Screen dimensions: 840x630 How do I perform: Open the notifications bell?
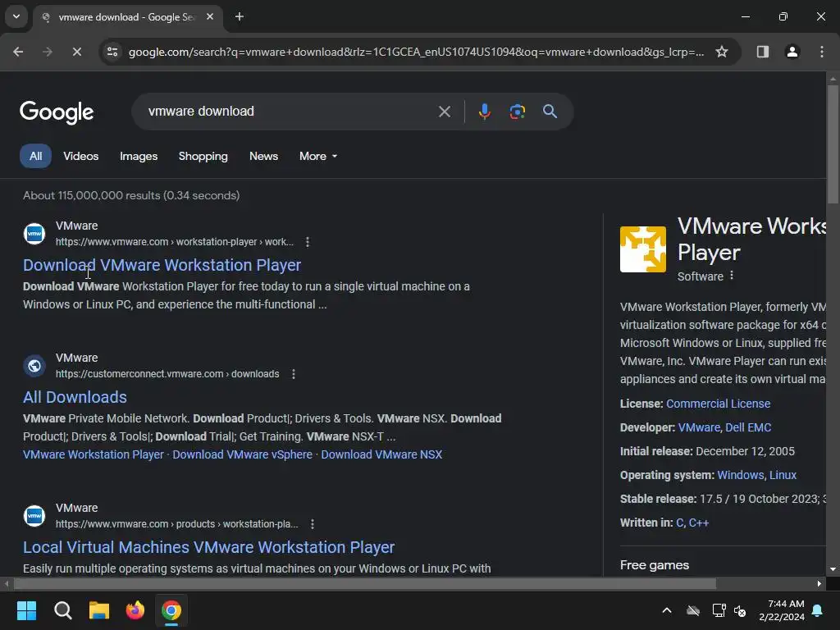pos(818,610)
